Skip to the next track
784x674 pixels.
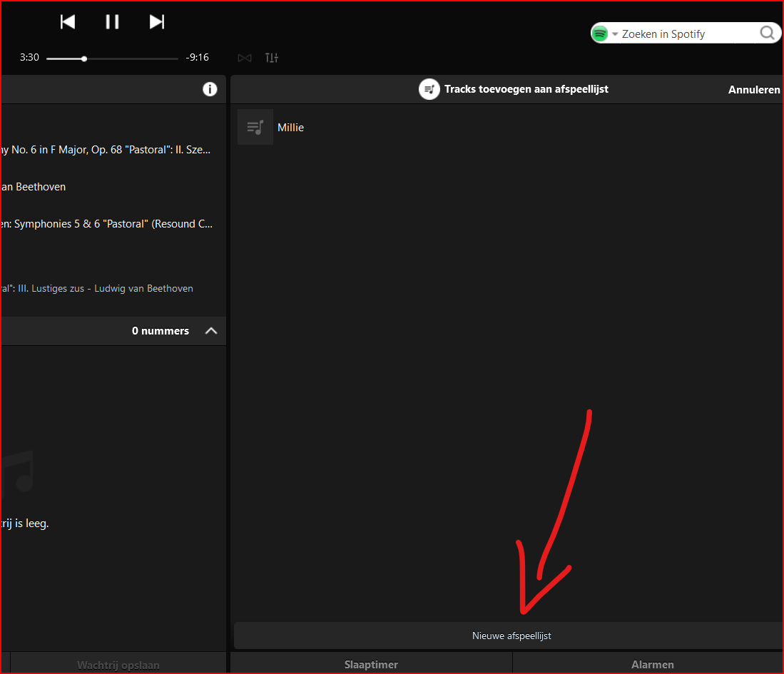coord(157,22)
